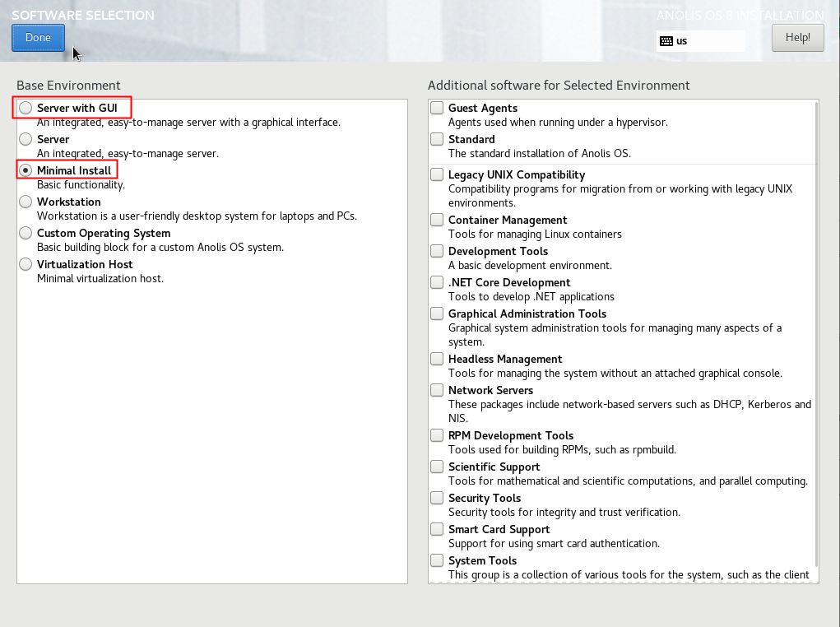Click 'Minimal virtualization host.' description
The height and width of the screenshot is (627, 840).
(x=100, y=279)
